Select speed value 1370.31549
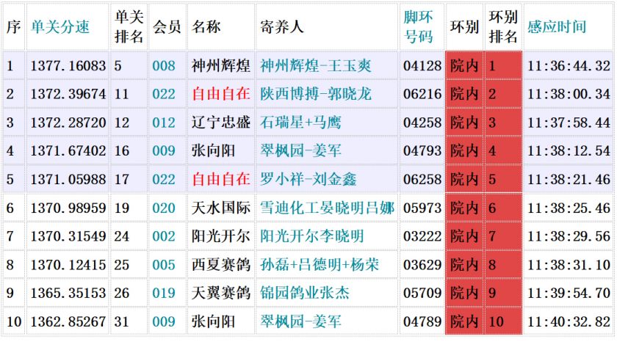 coord(68,236)
